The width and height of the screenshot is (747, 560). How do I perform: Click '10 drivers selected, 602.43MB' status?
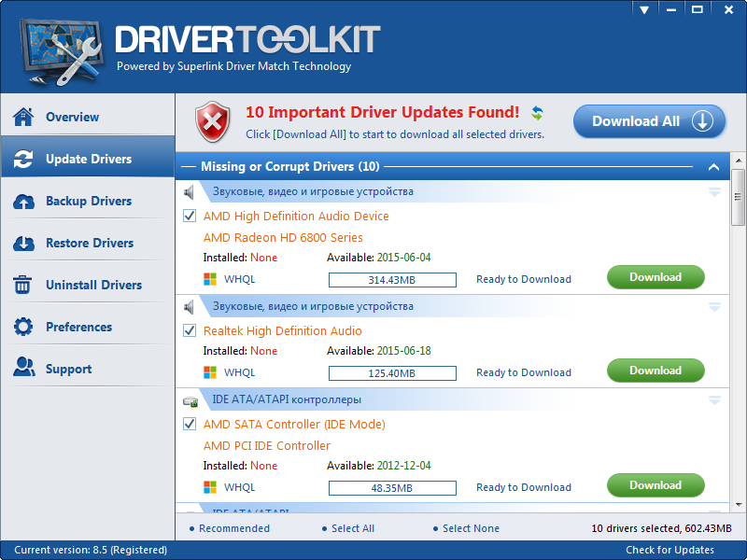coord(661,528)
